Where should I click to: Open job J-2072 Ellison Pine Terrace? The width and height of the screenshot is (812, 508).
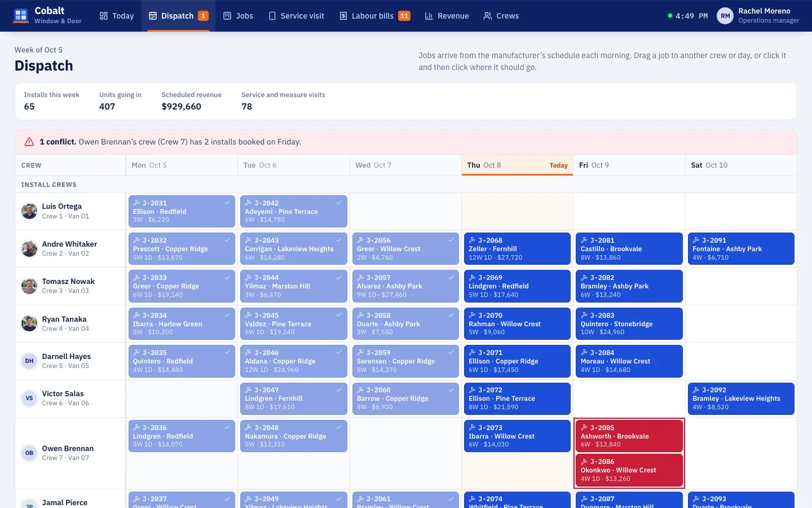(517, 398)
